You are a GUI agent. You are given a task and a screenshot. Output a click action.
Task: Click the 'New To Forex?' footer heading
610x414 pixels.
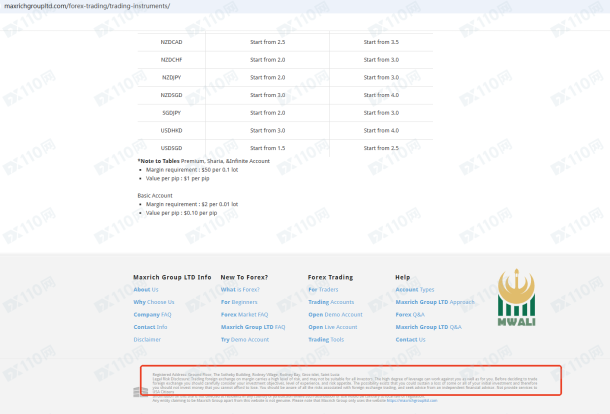click(x=244, y=277)
